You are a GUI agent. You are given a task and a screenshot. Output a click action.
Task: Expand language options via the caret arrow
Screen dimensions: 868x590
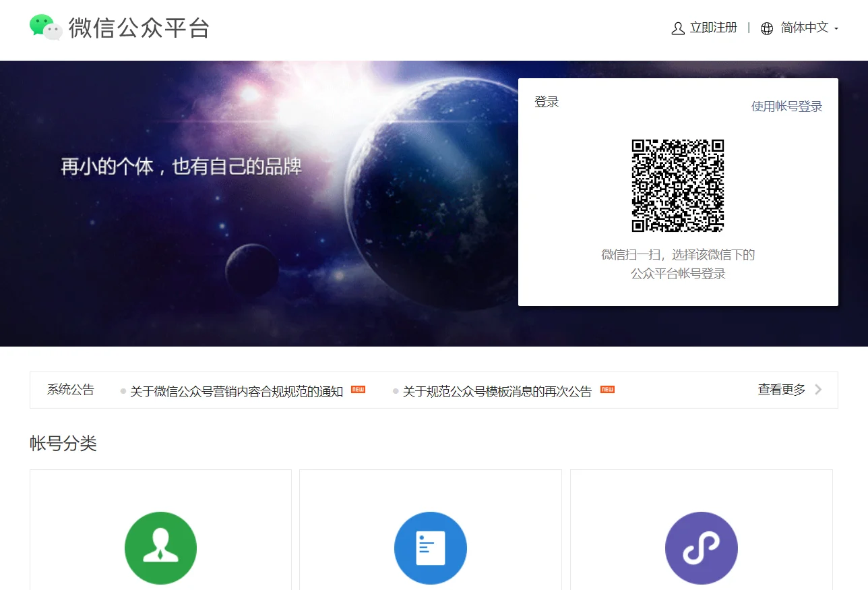click(x=836, y=30)
